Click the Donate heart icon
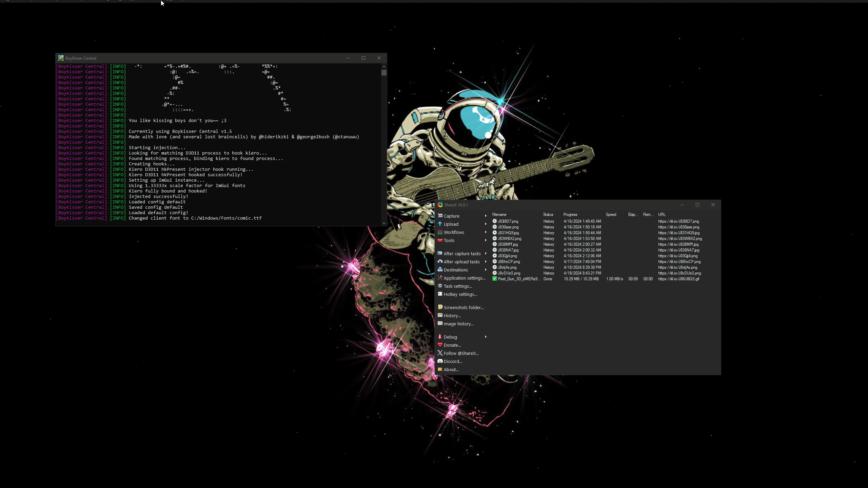 [440, 345]
